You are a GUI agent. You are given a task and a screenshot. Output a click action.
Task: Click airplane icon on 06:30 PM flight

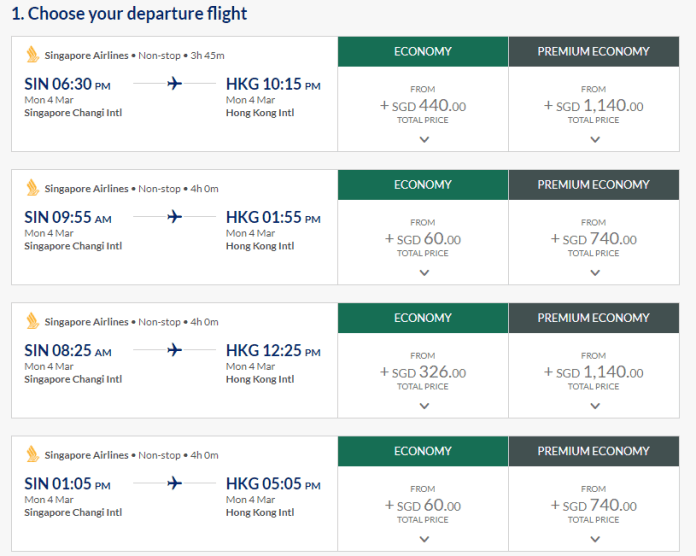click(x=175, y=84)
